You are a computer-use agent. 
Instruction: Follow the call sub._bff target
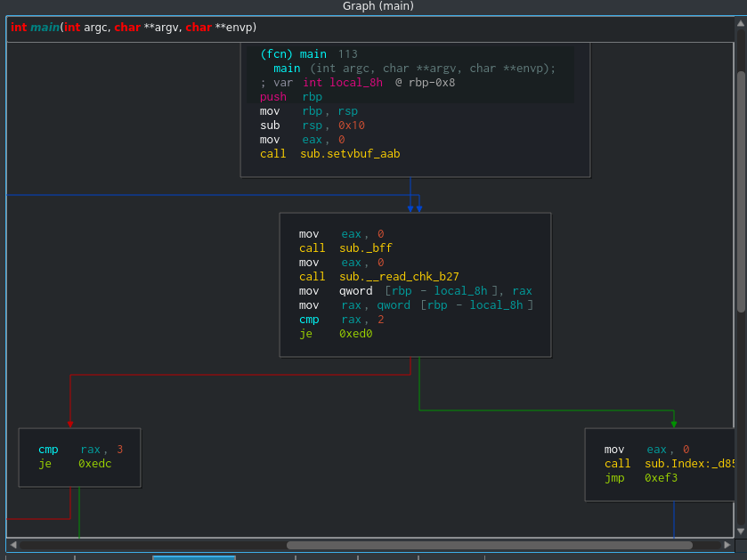tap(366, 248)
